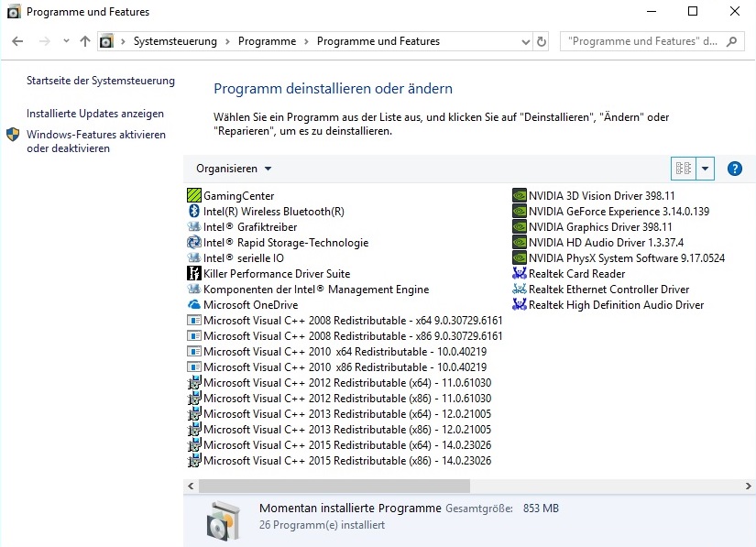Select Visual C++ 2015 (x86) 14.0.23026 entry text
The height and width of the screenshot is (547, 756).
[347, 461]
